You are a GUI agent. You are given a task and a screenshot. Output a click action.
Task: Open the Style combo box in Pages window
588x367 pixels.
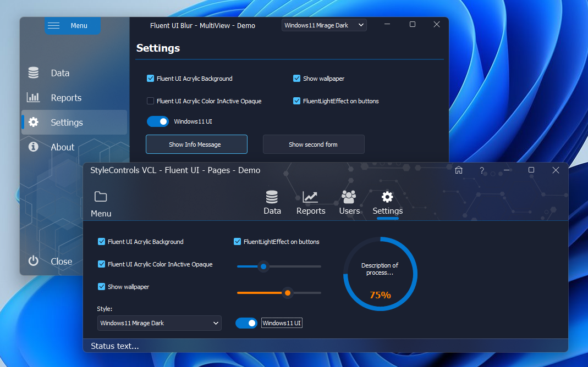point(160,323)
